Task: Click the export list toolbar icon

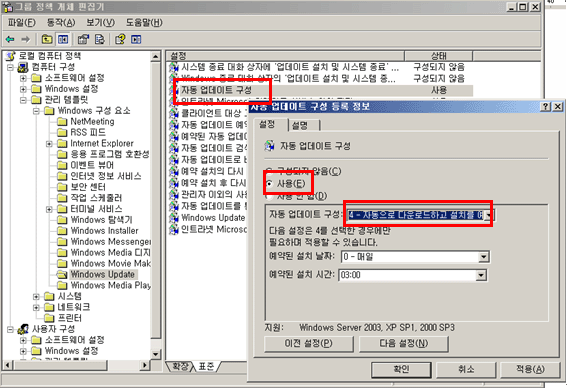Action: tap(99, 39)
